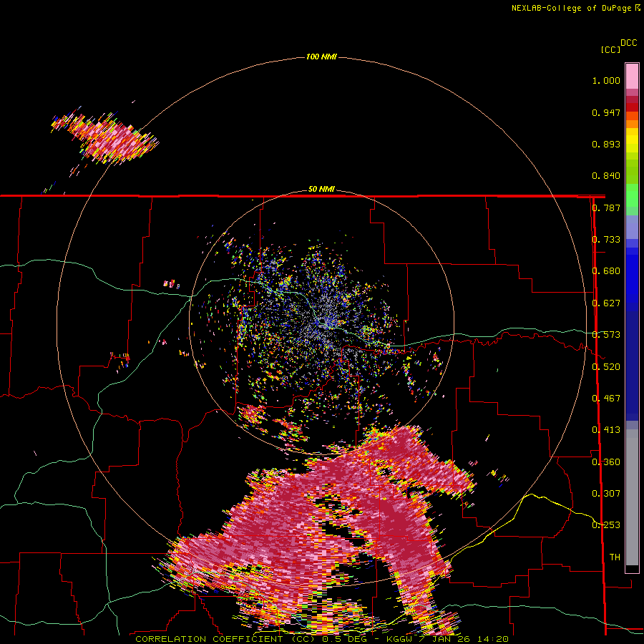The height and width of the screenshot is (644, 644).
Task: Click the pink top segment of the color bar
Action: point(632,76)
